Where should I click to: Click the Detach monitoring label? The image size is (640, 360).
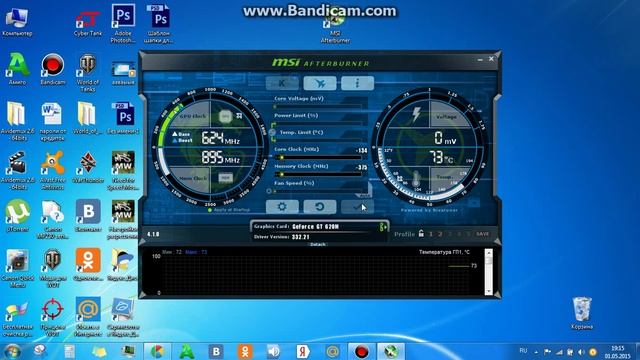click(x=318, y=244)
